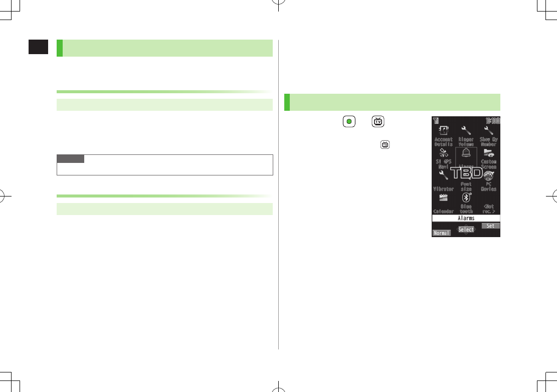The width and height of the screenshot is (557, 392).
Task: Click the white Alarms title bar
Action: coord(466,218)
